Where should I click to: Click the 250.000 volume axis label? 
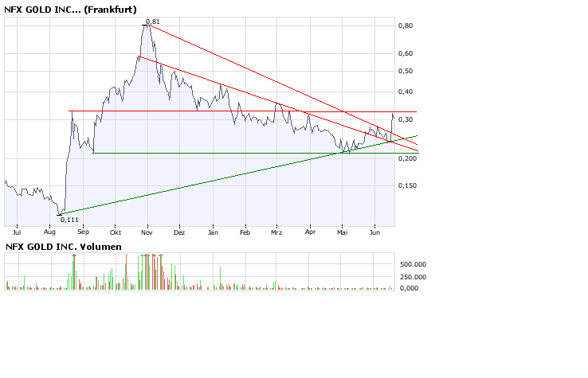coord(413,277)
